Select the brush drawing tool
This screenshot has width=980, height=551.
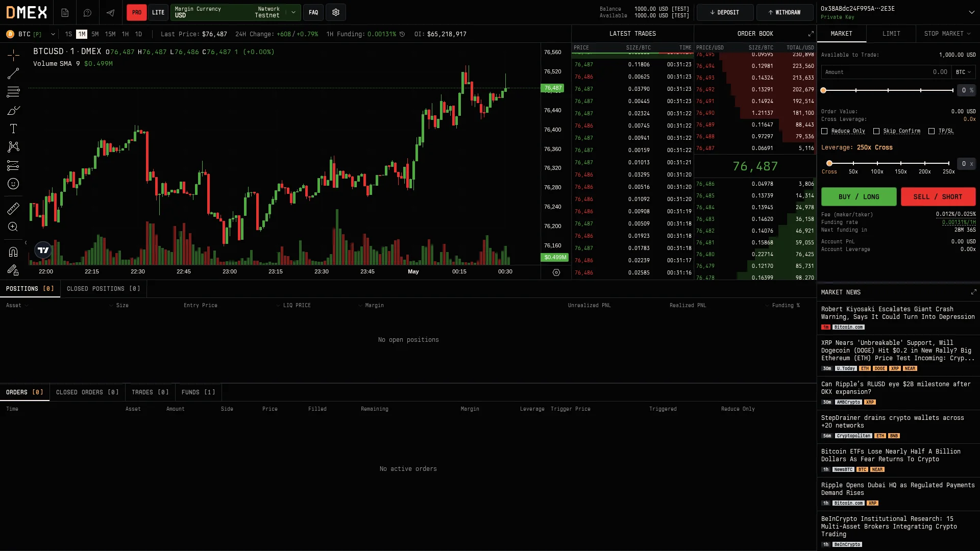tap(13, 110)
